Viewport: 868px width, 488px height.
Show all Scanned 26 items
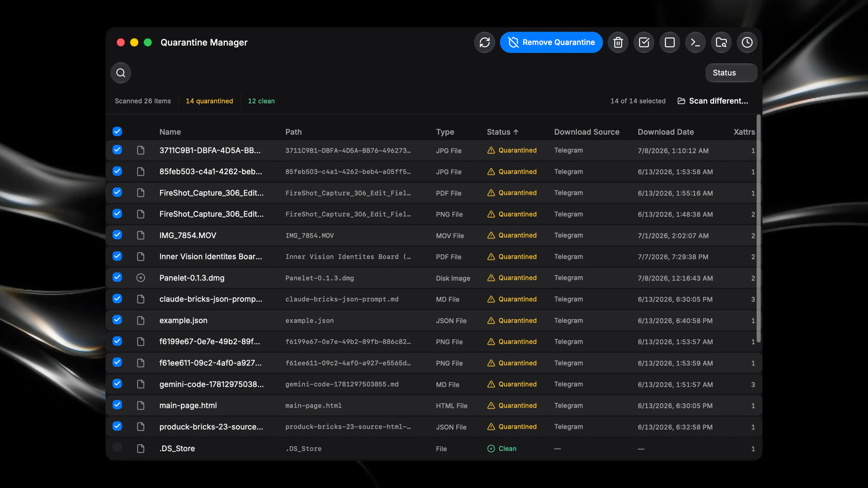click(143, 101)
